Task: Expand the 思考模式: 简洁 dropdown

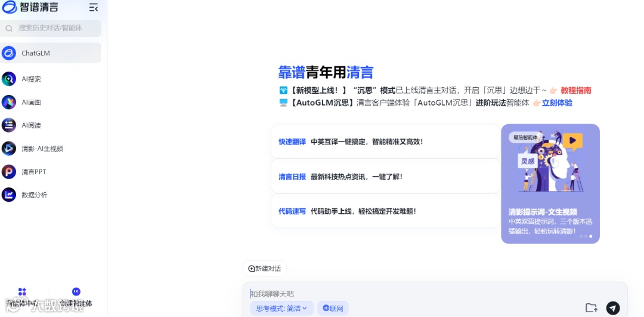Action: [281, 309]
